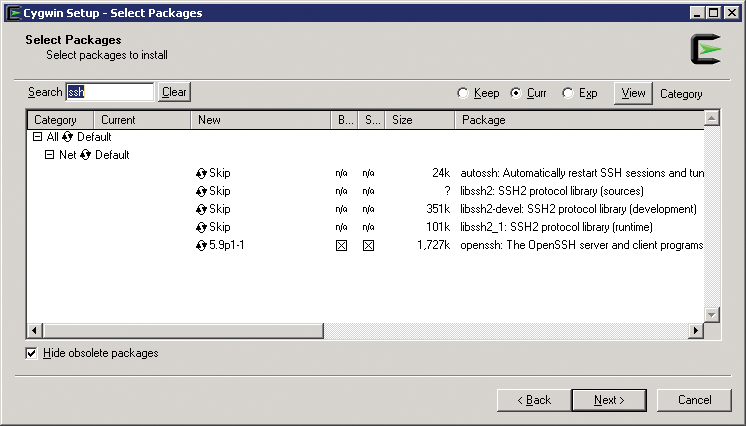Select the autossh package description
This screenshot has width=746, height=426.
click(582, 173)
